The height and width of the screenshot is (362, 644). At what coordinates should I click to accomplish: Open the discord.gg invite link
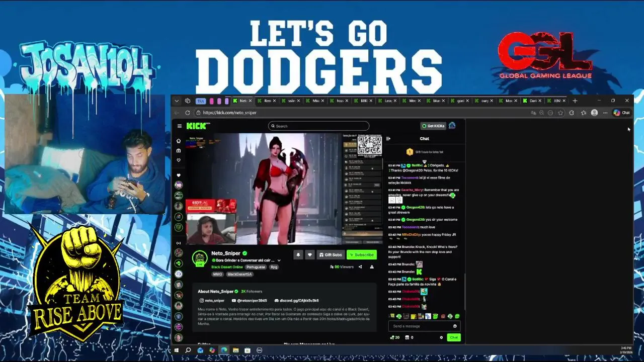pos(296,301)
